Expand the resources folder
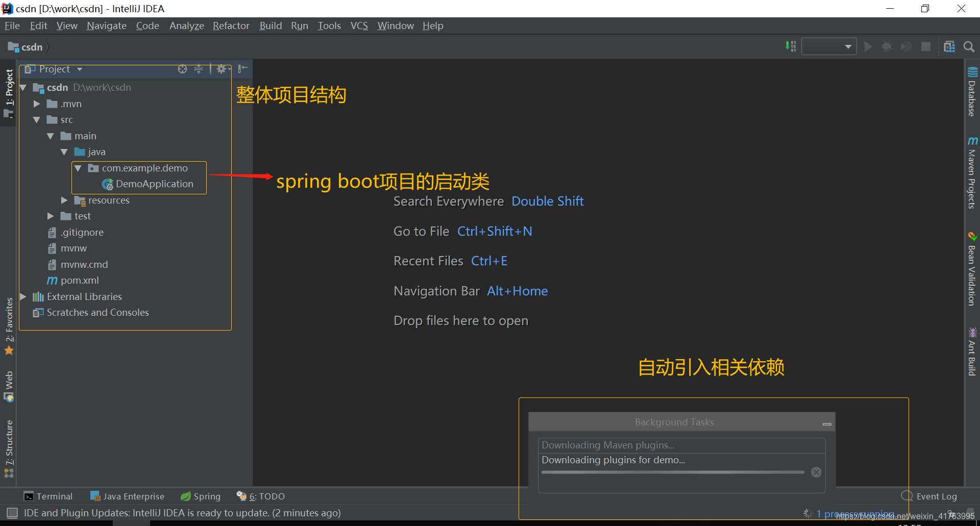The width and height of the screenshot is (980, 526). pos(64,200)
